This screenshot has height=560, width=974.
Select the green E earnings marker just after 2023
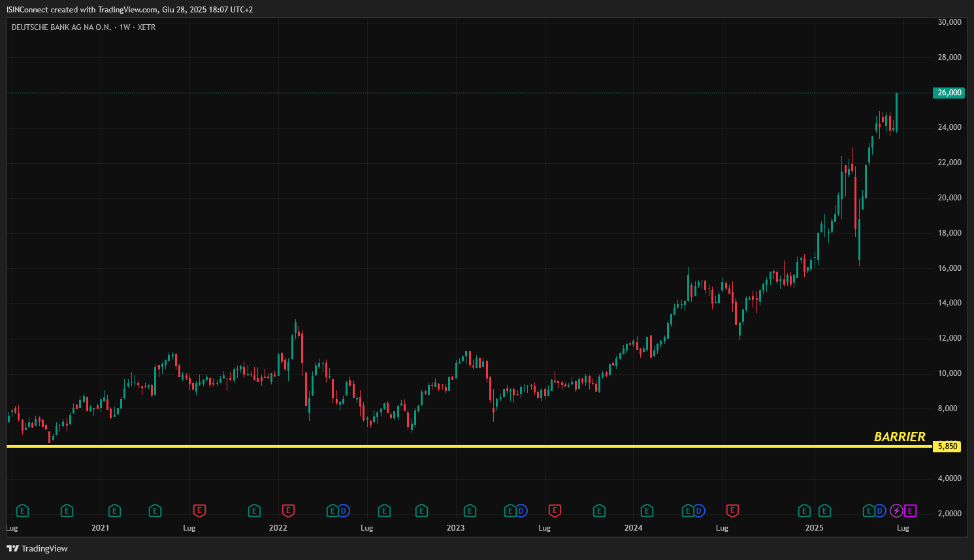click(470, 510)
